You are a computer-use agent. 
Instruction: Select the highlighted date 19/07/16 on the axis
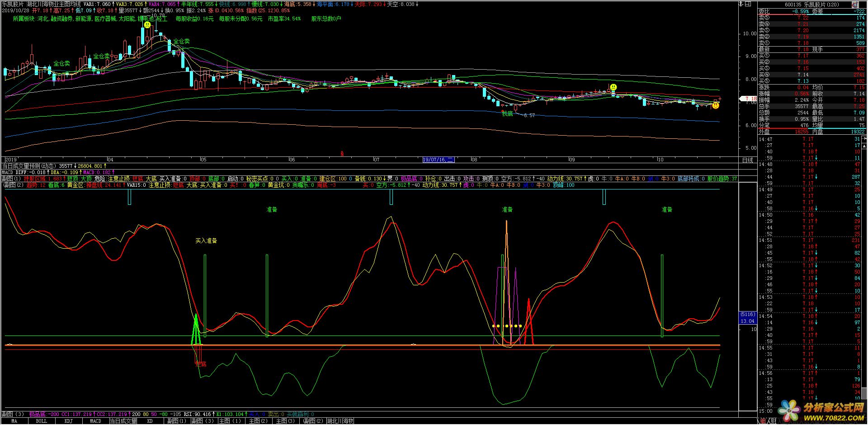(x=438, y=160)
